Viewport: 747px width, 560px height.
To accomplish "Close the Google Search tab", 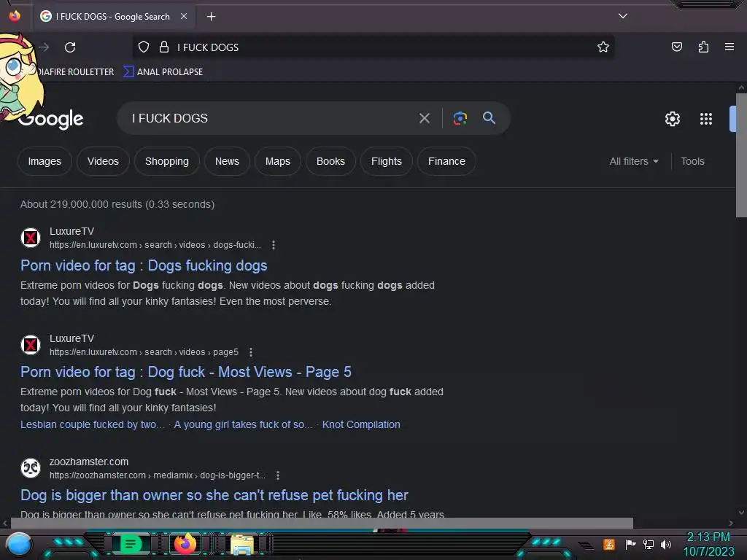I will point(183,16).
